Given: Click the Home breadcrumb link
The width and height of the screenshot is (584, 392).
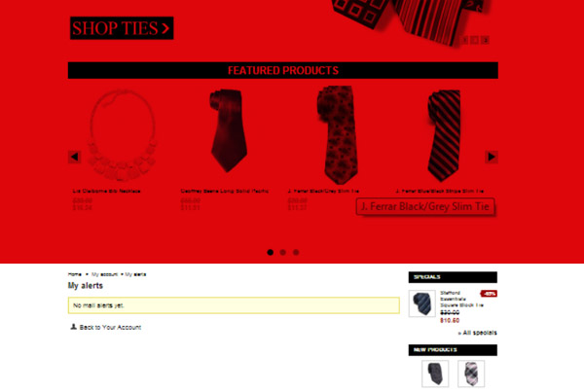Looking at the screenshot, I should point(75,274).
